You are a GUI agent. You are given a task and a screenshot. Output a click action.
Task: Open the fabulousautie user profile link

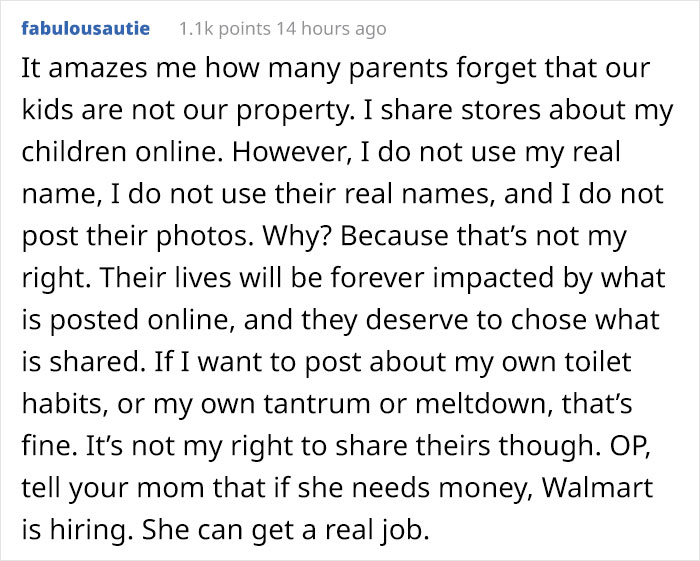click(x=85, y=29)
